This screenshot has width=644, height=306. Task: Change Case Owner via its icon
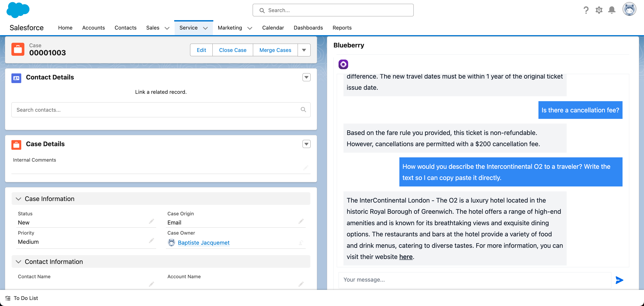pyautogui.click(x=301, y=243)
